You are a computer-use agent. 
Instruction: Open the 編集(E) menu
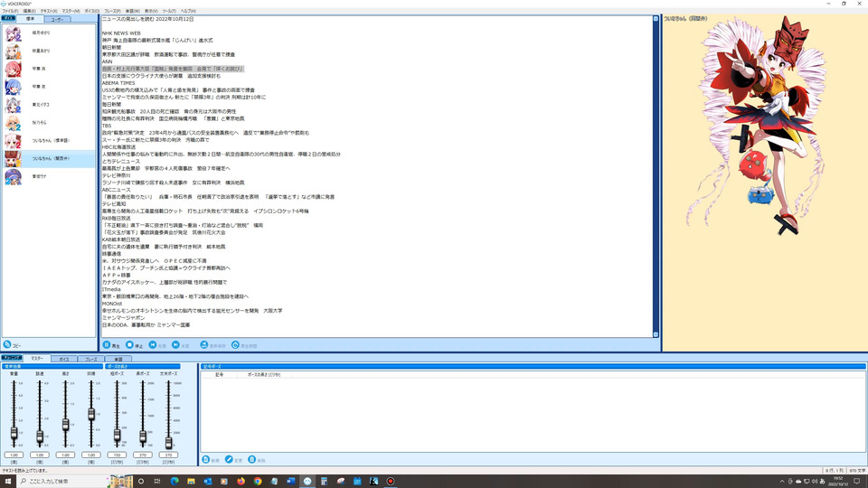pos(29,11)
